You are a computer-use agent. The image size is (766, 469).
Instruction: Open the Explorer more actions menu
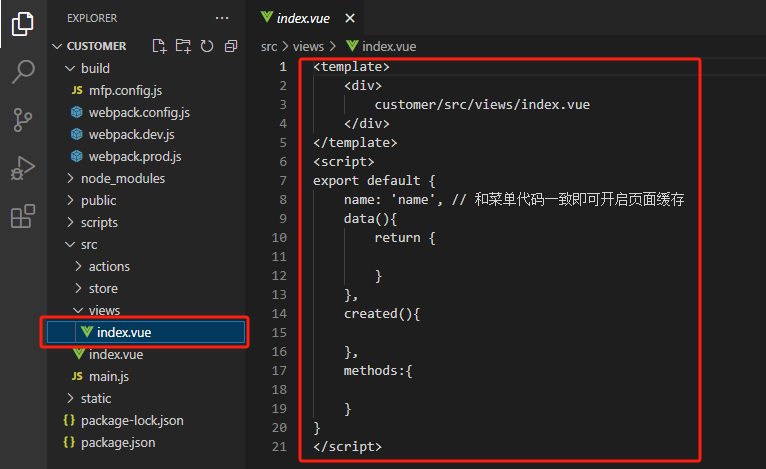coord(222,18)
